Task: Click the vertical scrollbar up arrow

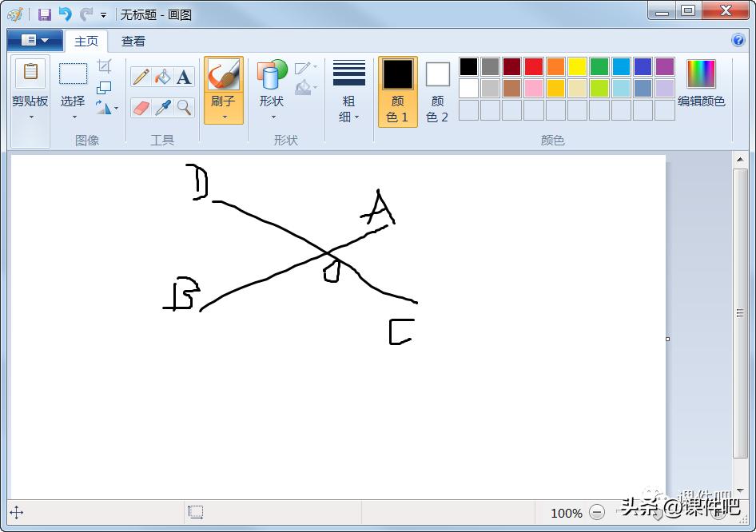Action: click(740, 160)
